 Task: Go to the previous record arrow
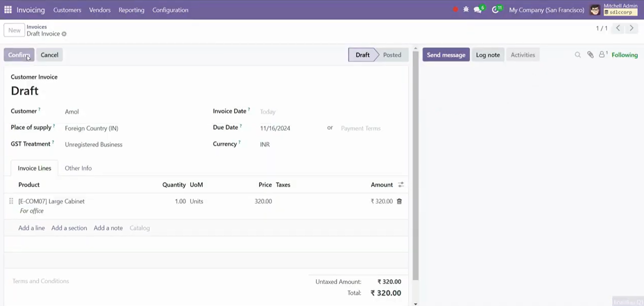click(x=618, y=28)
